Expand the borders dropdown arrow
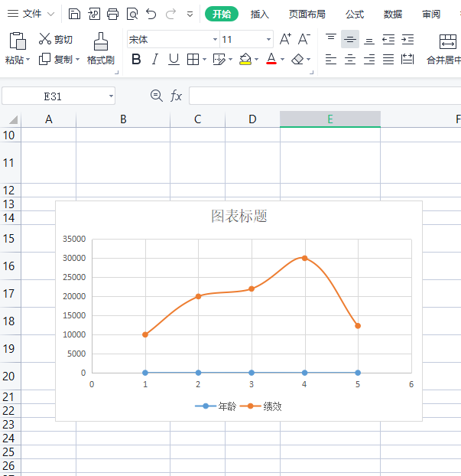The height and width of the screenshot is (476, 461). [204, 59]
